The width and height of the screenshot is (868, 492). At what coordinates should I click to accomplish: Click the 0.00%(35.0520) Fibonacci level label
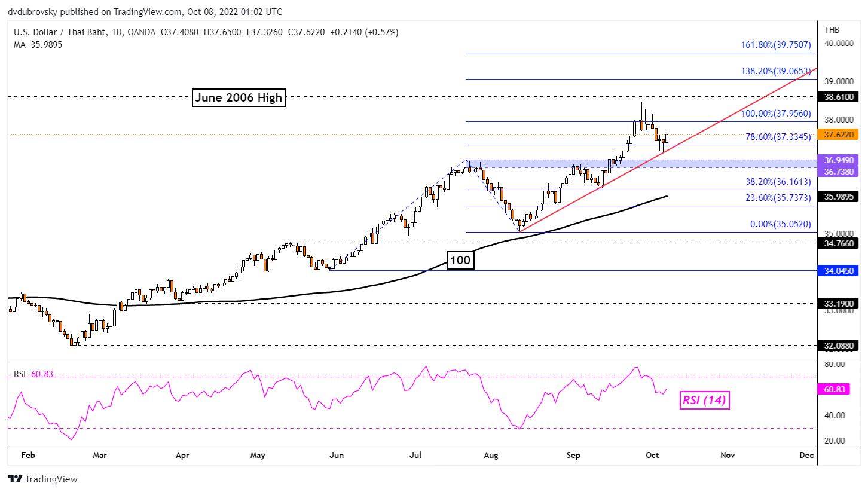[781, 224]
